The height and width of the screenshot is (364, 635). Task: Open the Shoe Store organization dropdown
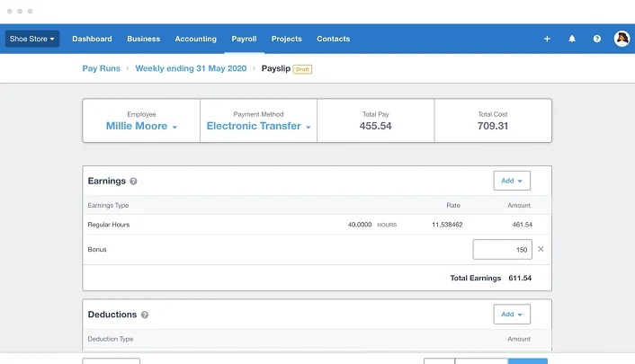click(x=32, y=39)
